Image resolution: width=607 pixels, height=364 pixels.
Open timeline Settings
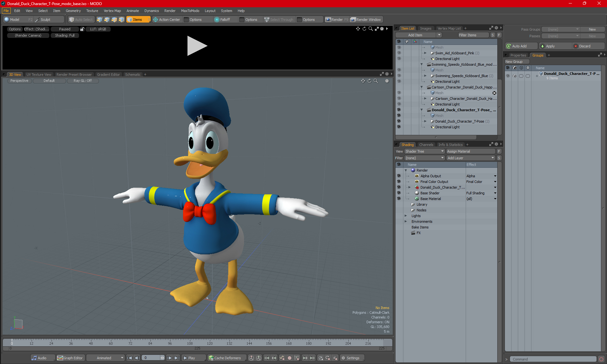tap(352, 358)
